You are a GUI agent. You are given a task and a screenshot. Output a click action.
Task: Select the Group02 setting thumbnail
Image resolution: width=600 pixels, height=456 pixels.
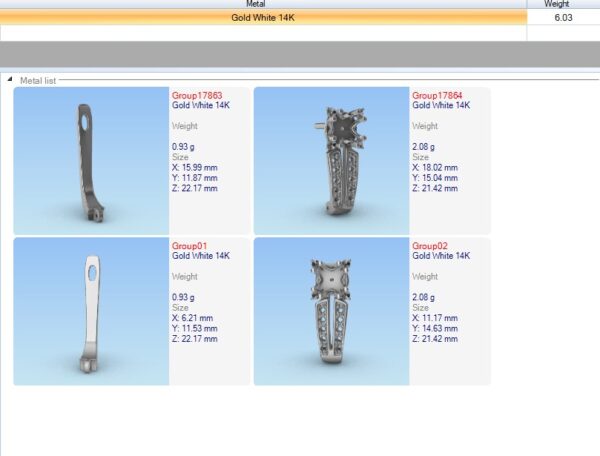pos(331,311)
